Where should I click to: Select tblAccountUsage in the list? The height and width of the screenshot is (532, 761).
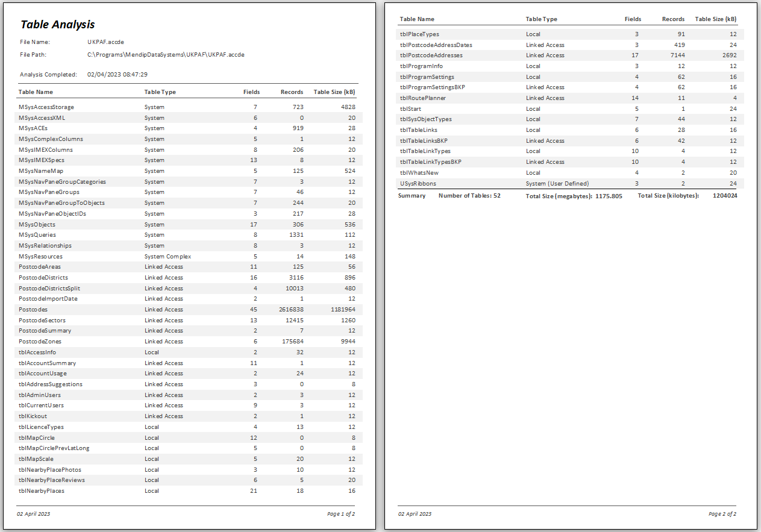coord(43,374)
